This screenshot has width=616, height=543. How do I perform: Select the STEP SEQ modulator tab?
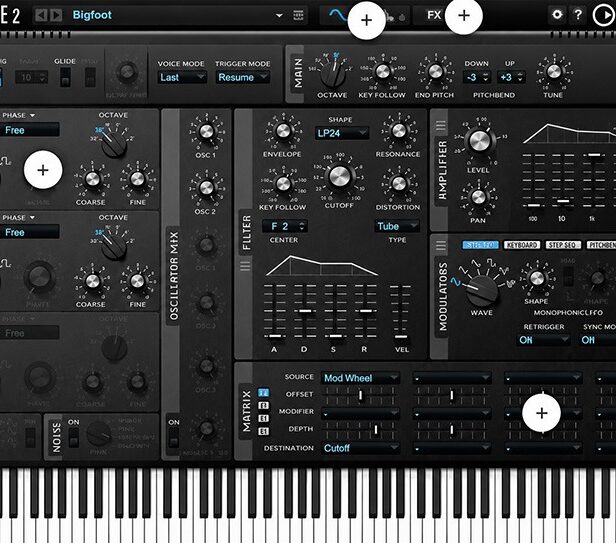coord(563,245)
